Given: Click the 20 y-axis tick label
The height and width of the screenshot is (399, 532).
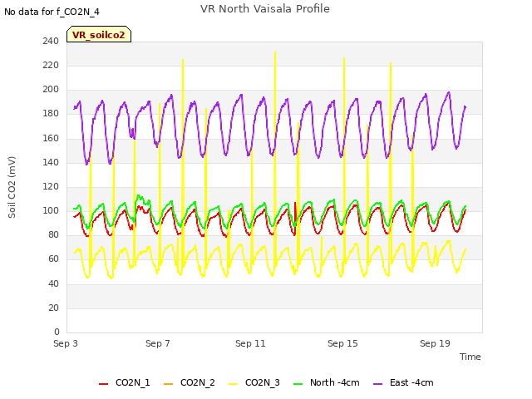Looking at the screenshot, I should click(53, 308).
